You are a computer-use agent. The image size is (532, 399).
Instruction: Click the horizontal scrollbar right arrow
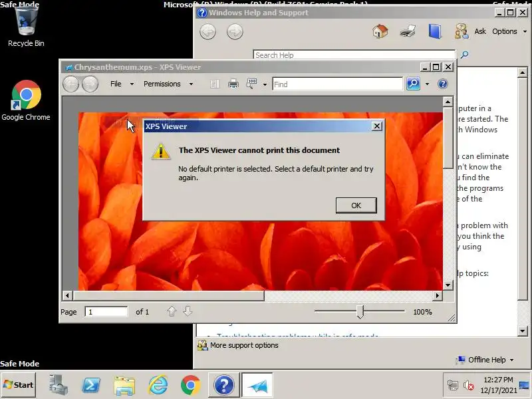438,295
